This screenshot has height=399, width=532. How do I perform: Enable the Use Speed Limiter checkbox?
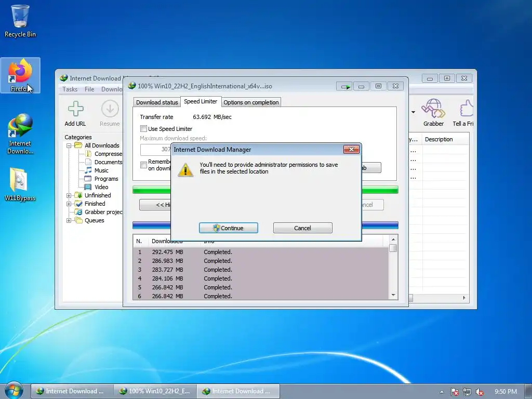coord(143,129)
